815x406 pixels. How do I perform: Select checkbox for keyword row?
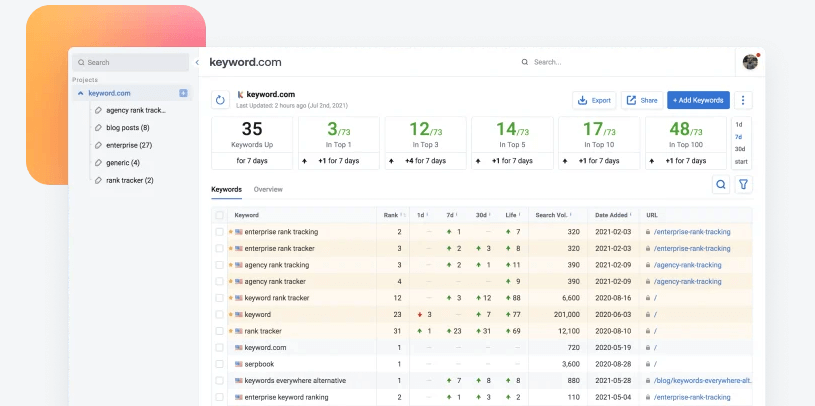pos(219,315)
